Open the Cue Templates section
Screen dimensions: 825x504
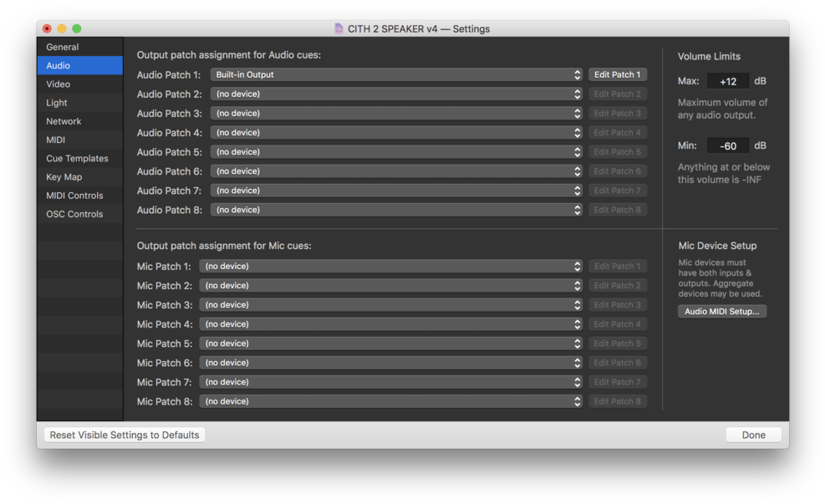77,159
